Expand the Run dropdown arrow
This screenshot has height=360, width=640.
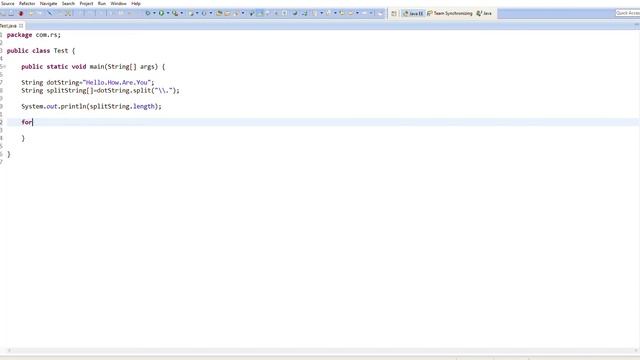(x=168, y=13)
